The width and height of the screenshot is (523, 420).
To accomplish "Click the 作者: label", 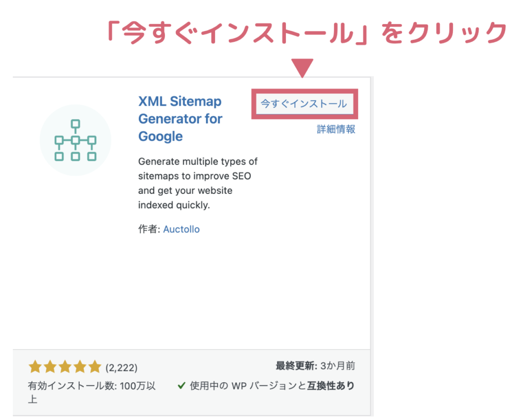I will [x=149, y=229].
